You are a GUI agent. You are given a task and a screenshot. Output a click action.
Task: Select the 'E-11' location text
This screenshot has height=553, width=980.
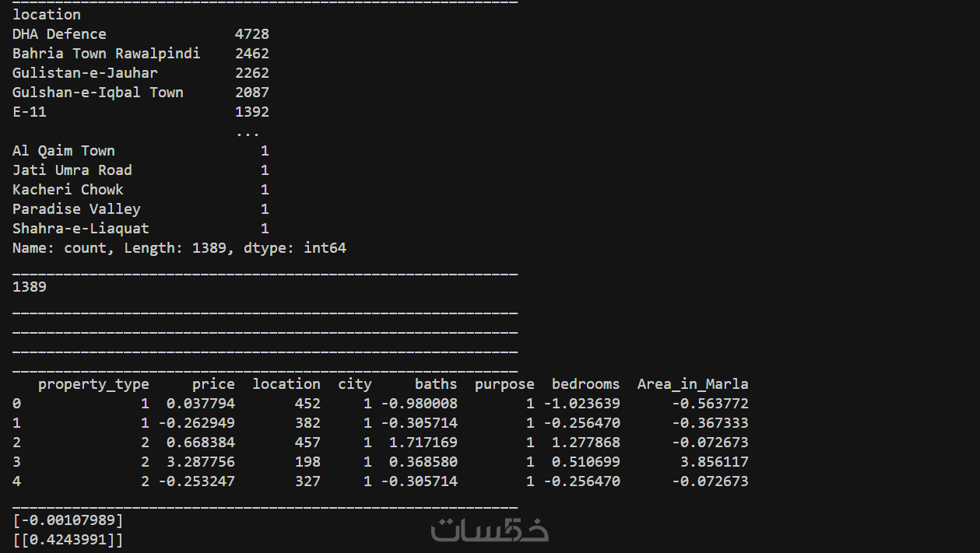(30, 112)
